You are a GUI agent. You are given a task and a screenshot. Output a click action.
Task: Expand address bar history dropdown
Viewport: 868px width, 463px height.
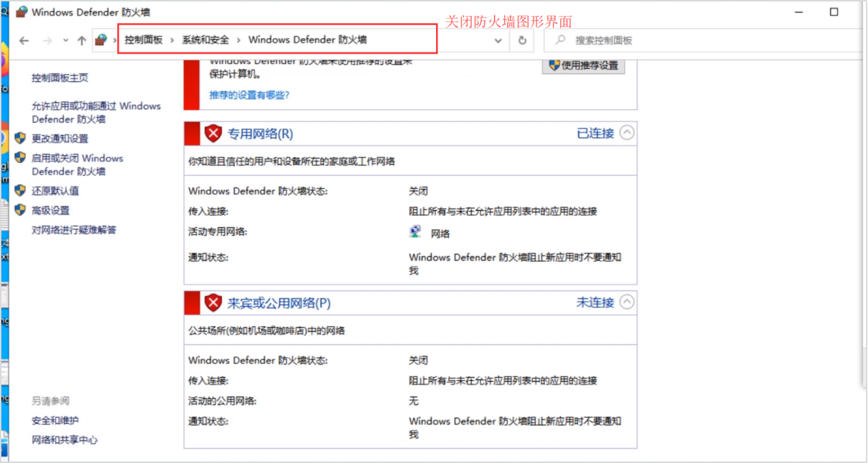click(x=498, y=41)
